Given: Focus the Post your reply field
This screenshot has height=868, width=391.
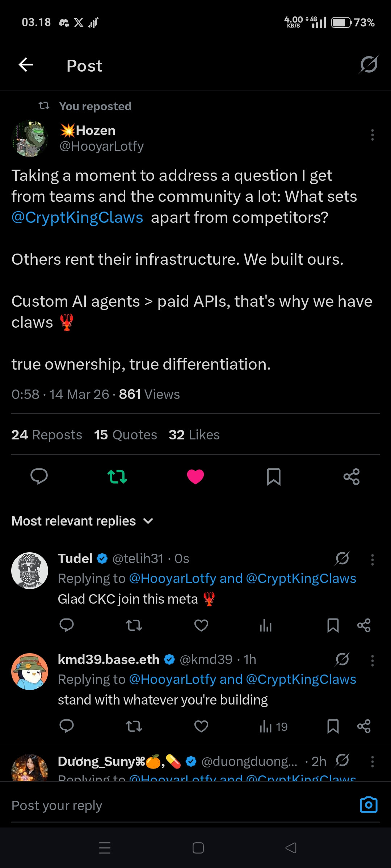Looking at the screenshot, I should click(181, 805).
